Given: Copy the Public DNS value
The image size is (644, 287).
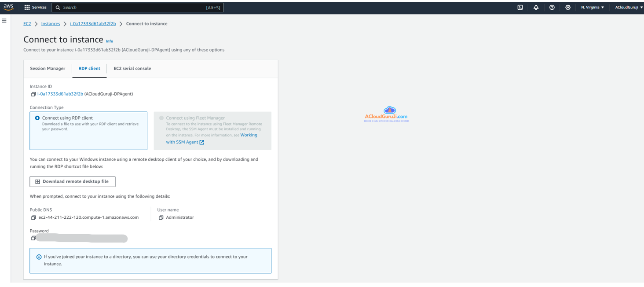Looking at the screenshot, I should [33, 217].
